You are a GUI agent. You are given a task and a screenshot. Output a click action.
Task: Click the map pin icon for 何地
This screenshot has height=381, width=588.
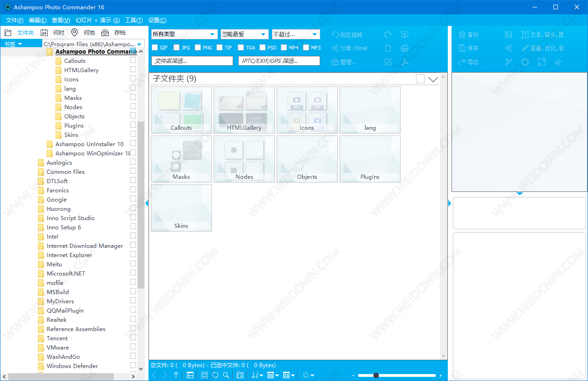(74, 33)
